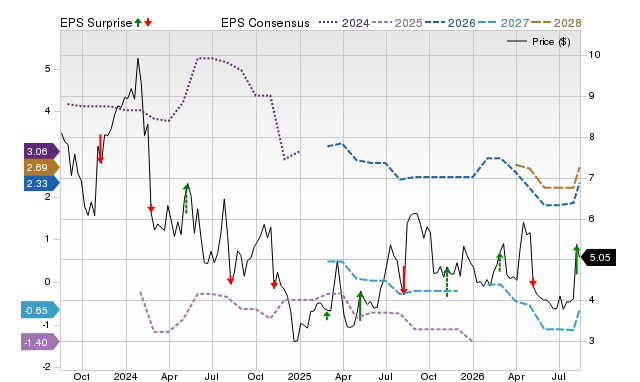Click the light blue -0.65 value tag
This screenshot has width=640, height=382.
(x=40, y=311)
